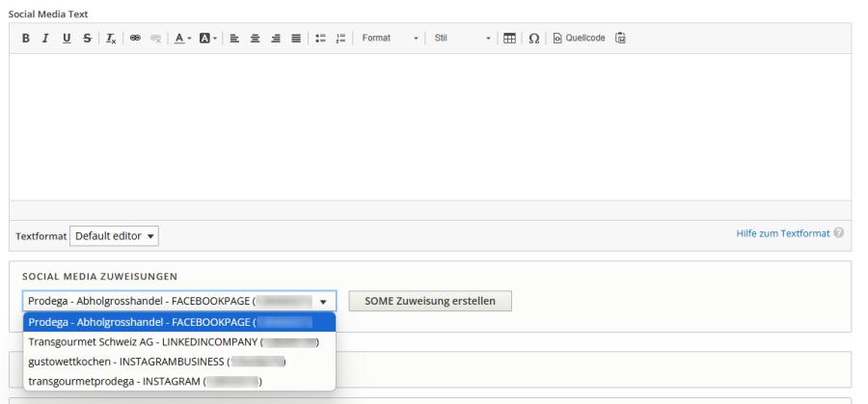
Task: Insert a link with the chain icon
Action: pos(135,39)
